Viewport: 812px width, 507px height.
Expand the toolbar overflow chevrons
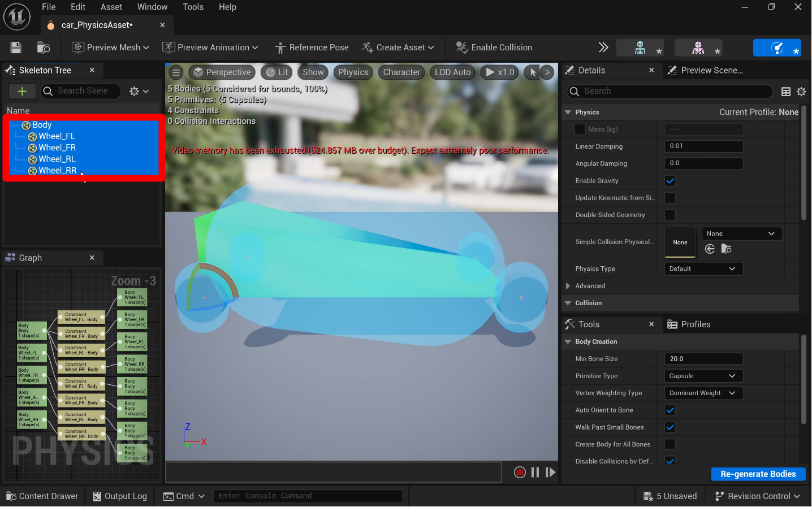pyautogui.click(x=603, y=47)
